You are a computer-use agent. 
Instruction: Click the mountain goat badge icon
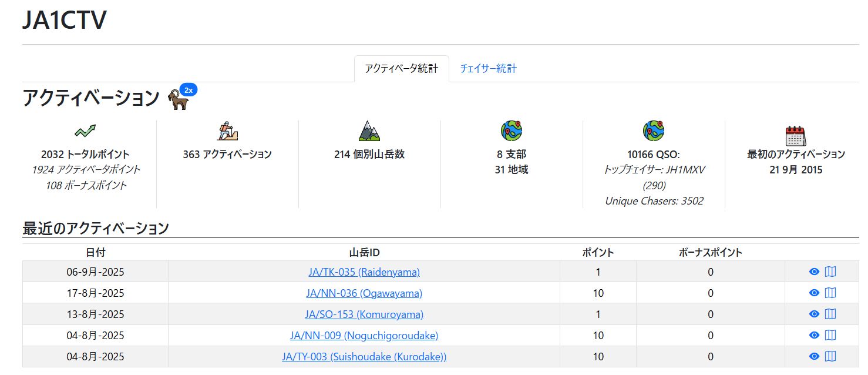pos(178,100)
